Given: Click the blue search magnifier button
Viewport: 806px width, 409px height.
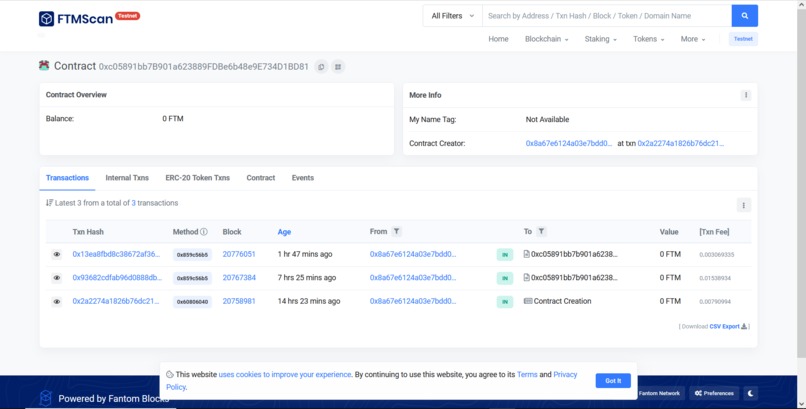Looking at the screenshot, I should tap(744, 16).
